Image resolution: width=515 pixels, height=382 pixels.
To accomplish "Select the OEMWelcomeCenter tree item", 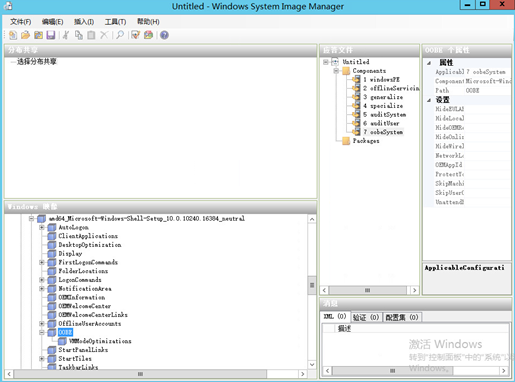I will tap(85, 306).
